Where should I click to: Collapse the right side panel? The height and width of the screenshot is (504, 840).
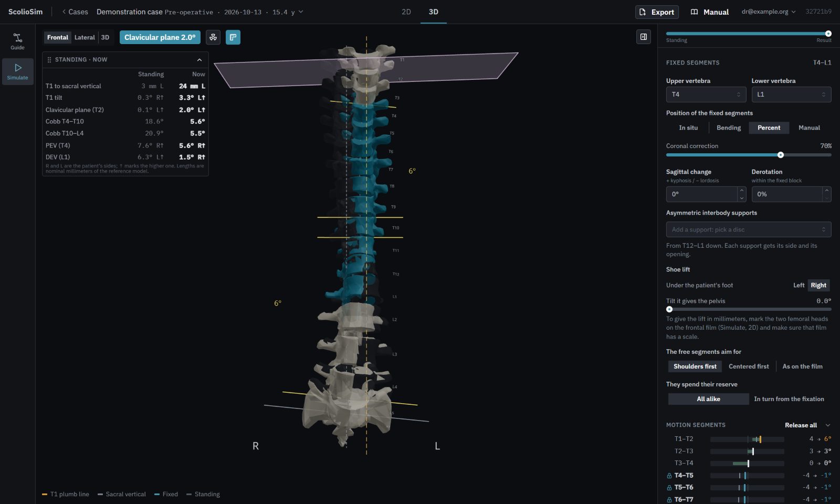tap(644, 37)
